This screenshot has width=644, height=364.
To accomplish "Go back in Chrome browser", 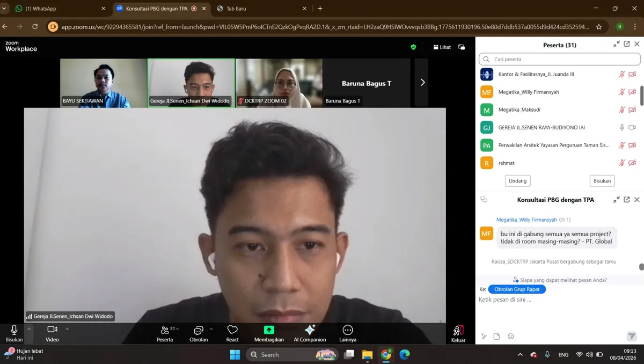I will pyautogui.click(x=5, y=26).
